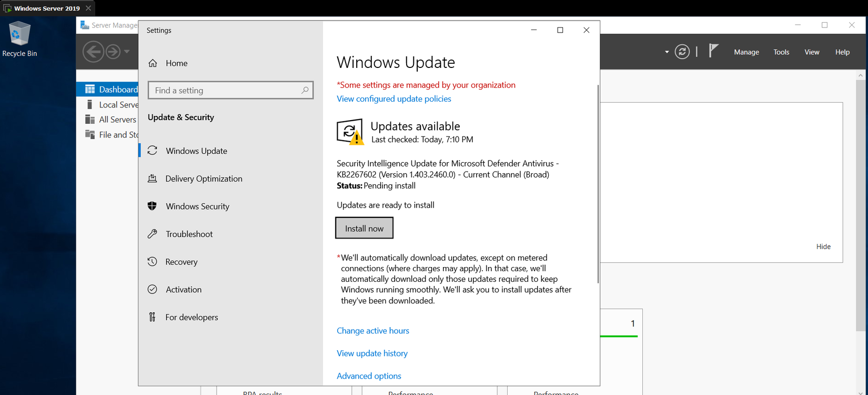Open Advanced options link
The height and width of the screenshot is (395, 868).
click(x=369, y=376)
